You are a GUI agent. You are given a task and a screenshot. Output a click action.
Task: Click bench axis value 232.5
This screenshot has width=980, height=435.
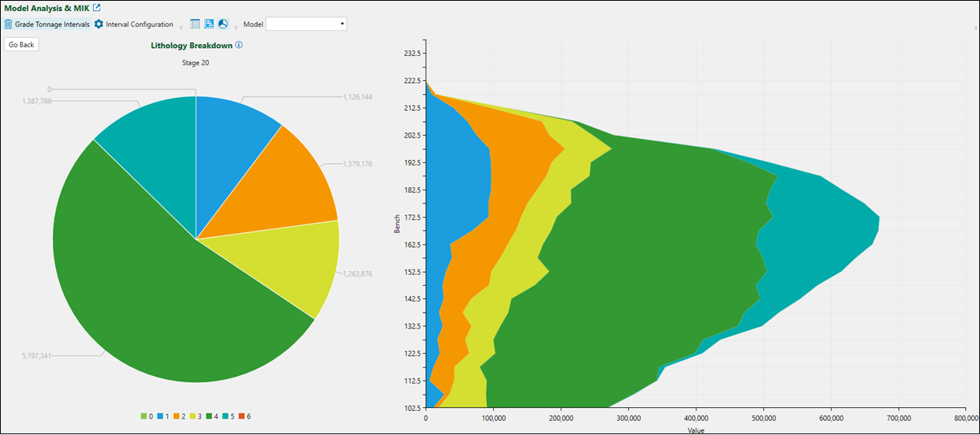pyautogui.click(x=412, y=54)
